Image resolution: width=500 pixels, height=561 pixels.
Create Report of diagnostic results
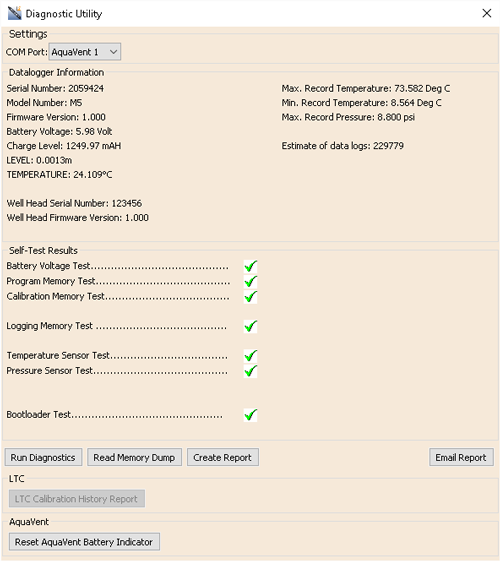point(222,457)
